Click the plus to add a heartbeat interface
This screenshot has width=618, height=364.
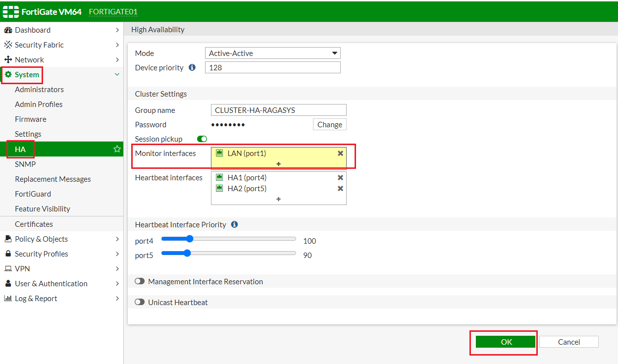tap(278, 199)
